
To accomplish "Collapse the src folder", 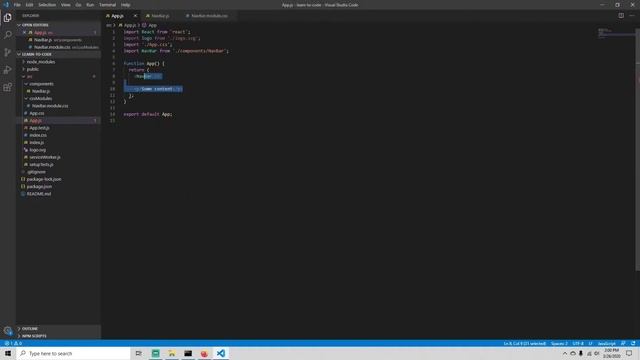I will [x=29, y=76].
